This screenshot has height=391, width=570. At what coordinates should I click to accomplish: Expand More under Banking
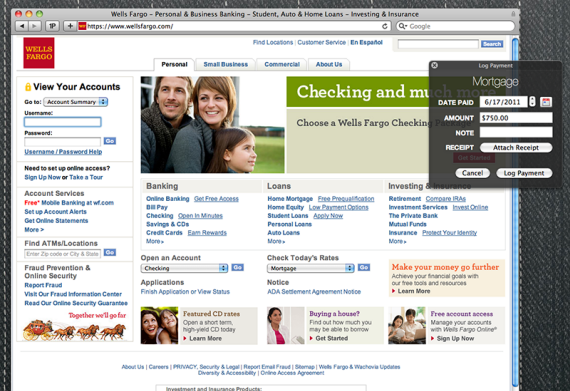[x=155, y=241]
